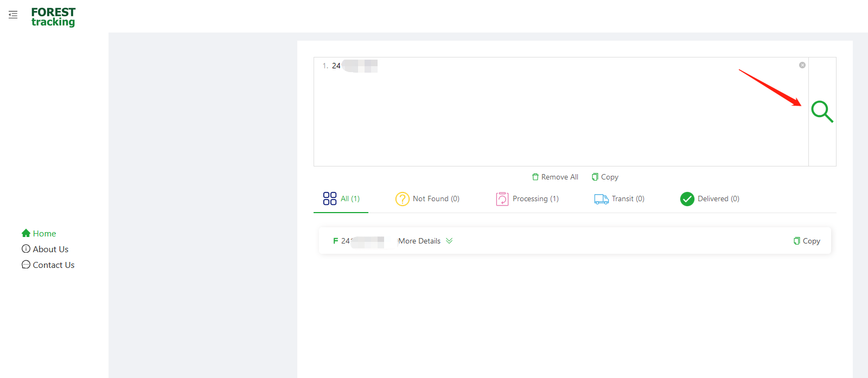Open the About Us page

point(45,249)
